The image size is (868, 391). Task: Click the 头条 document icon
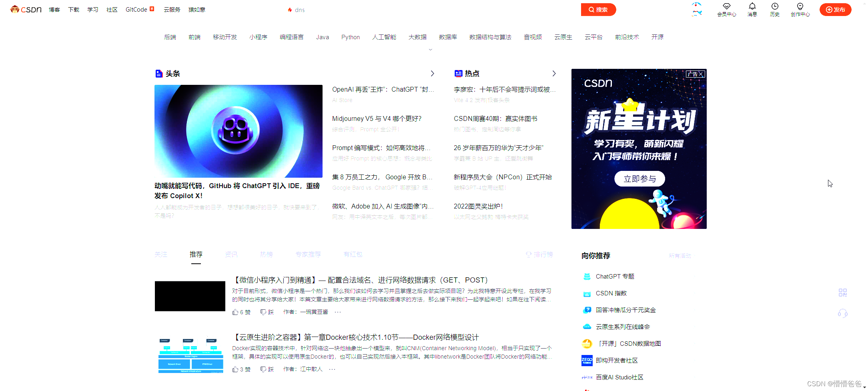pyautogui.click(x=159, y=74)
